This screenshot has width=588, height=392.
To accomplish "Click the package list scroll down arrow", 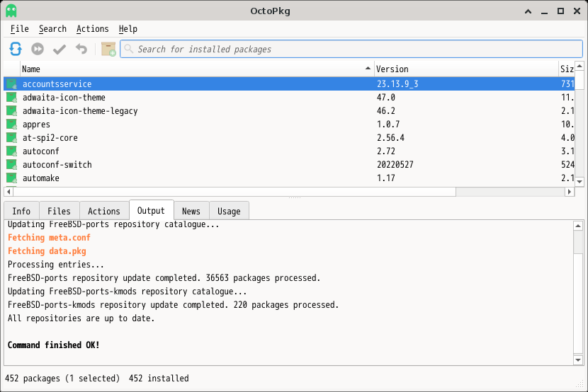I will point(579,181).
